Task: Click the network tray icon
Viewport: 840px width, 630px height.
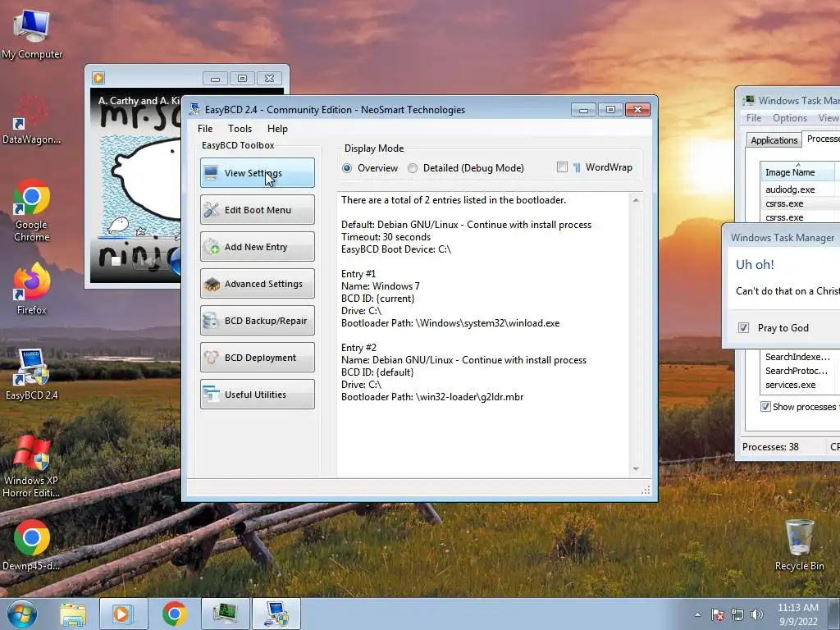Action: point(737,614)
